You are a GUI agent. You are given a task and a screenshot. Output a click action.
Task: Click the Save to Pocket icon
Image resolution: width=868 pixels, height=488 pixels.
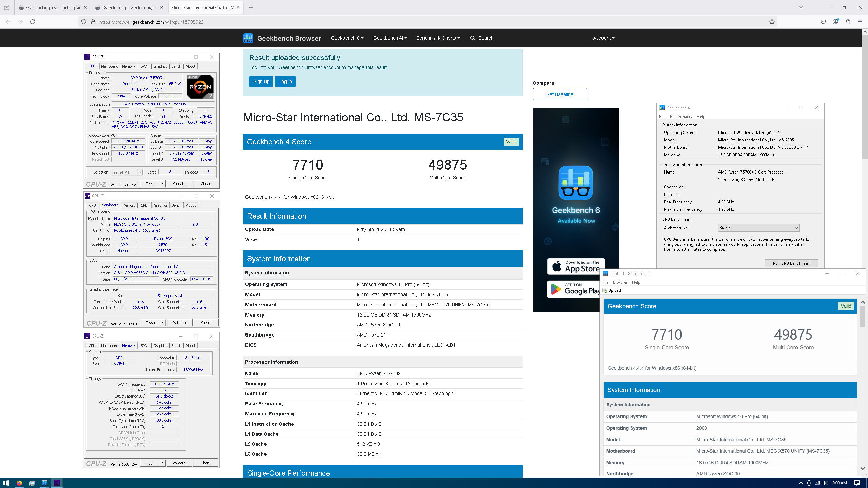coord(823,22)
